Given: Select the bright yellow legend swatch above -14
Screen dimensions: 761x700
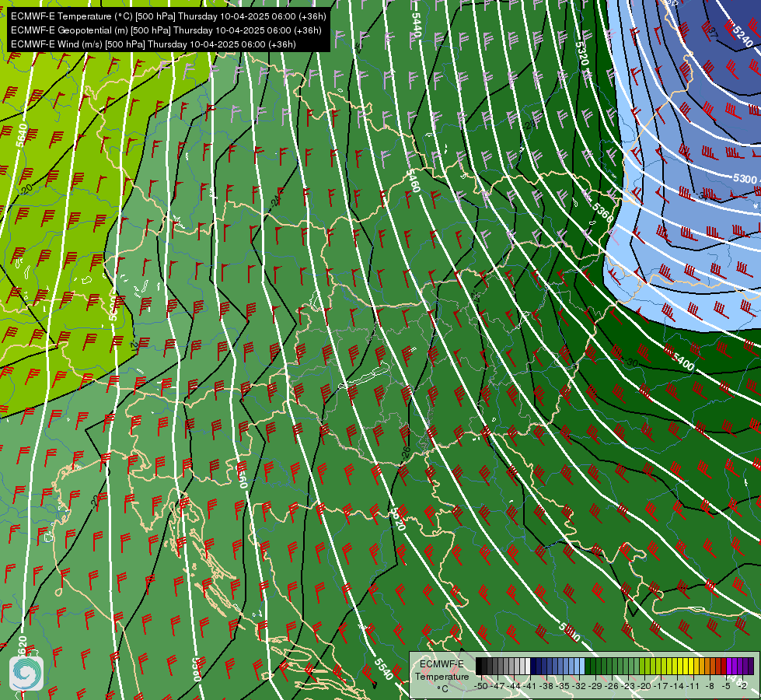Looking at the screenshot, I should [x=680, y=666].
